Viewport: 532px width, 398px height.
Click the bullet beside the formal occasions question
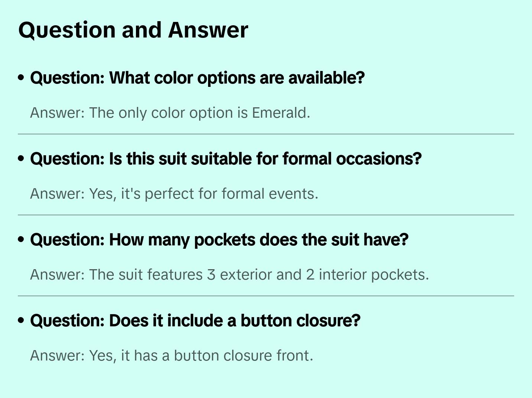[x=21, y=159]
